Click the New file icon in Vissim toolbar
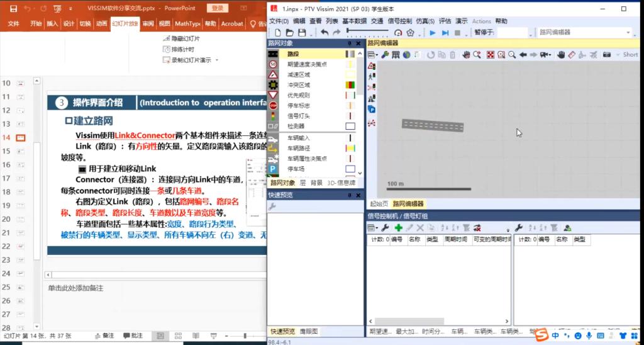Image resolution: width=644 pixels, height=345 pixels. pos(278,33)
